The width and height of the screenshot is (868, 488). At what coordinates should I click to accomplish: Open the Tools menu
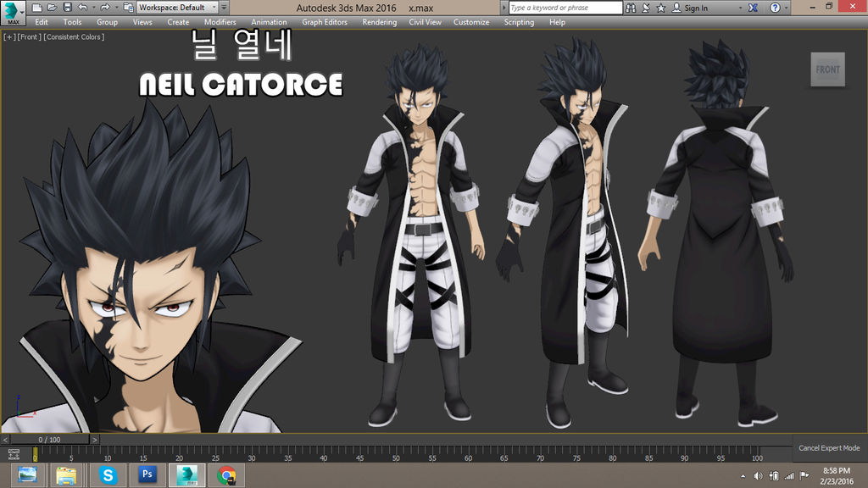[72, 22]
